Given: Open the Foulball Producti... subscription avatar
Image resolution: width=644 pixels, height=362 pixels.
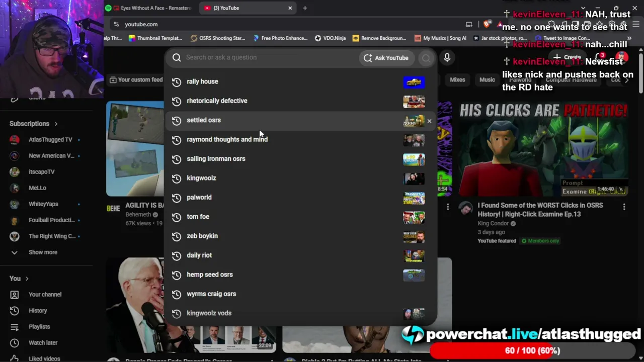Looking at the screenshot, I should tap(15, 220).
